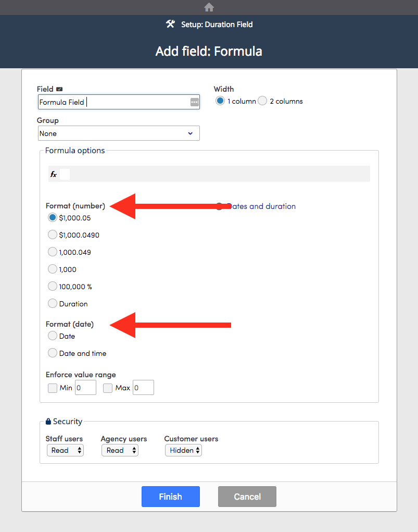The height and width of the screenshot is (532, 418).
Task: Click the home icon at the top
Action: click(209, 7)
